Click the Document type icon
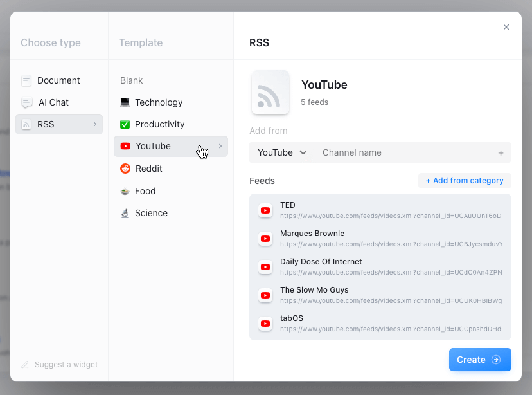This screenshot has width=532, height=395. 26,80
